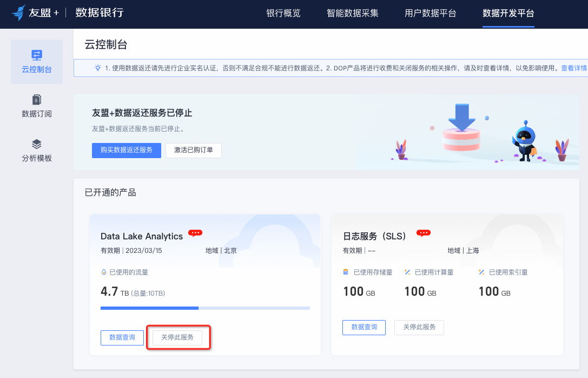Image resolution: width=588 pixels, height=378 pixels.
Task: Click the lightbulb tip icon in notice bar
Action: [98, 68]
